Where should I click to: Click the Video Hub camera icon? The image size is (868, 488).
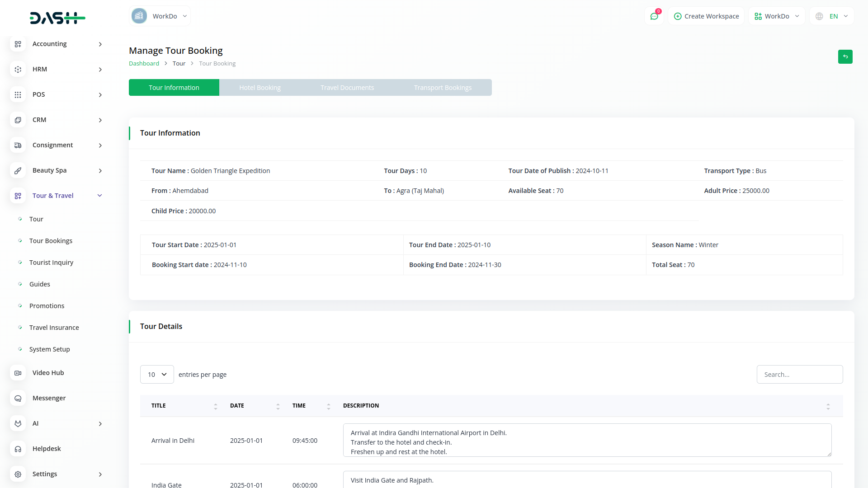tap(18, 373)
